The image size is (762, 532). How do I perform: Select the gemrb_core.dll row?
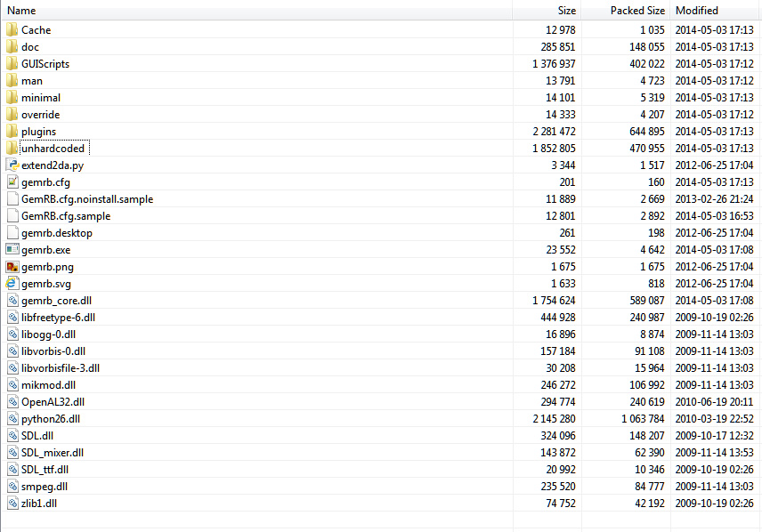(380, 301)
